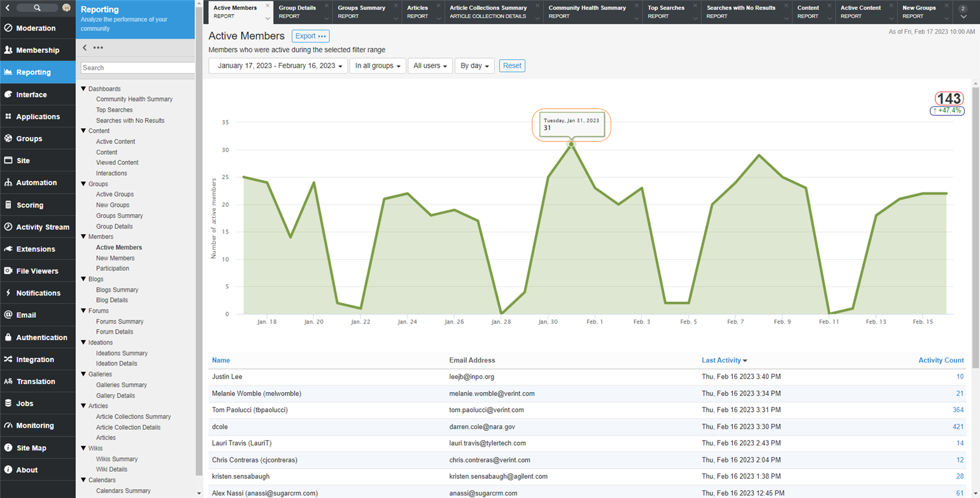Click the search magnifier at top-left bar
980x498 pixels.
38,8
